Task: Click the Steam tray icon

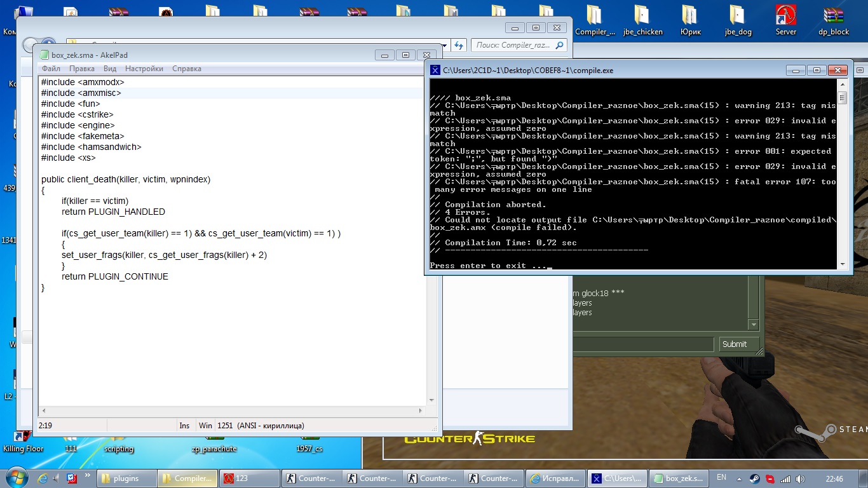Action: pyautogui.click(x=755, y=478)
